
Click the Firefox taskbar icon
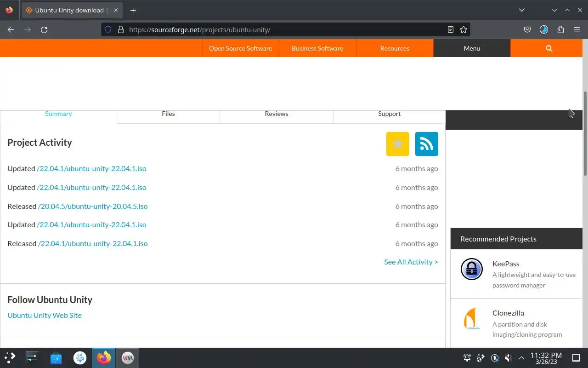pyautogui.click(x=104, y=357)
